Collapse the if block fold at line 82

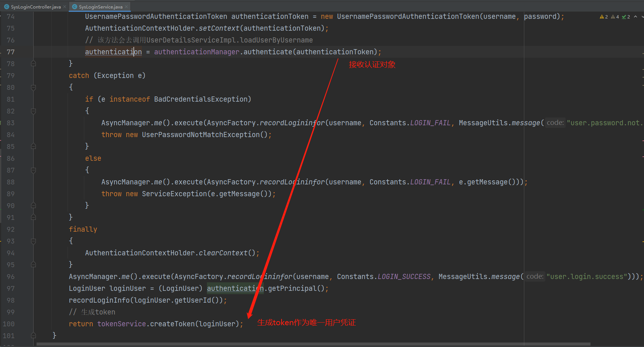pos(34,111)
